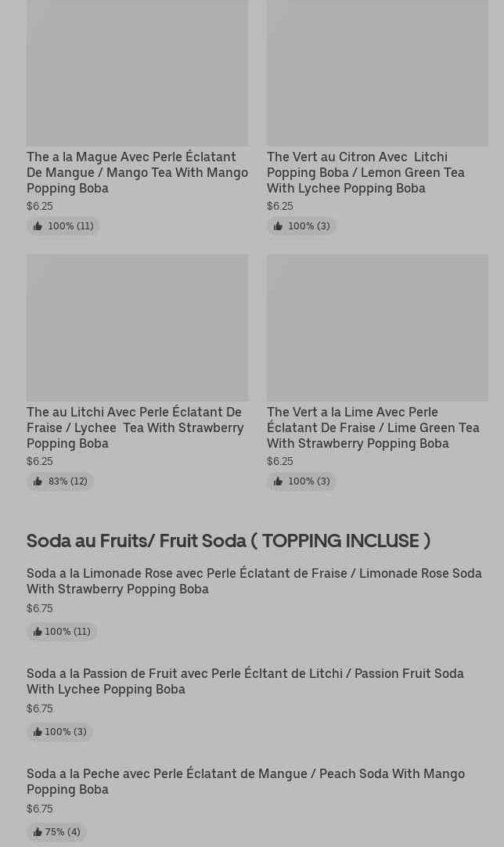
Task: Open Lime Green Tea item image
Action: [x=377, y=327]
